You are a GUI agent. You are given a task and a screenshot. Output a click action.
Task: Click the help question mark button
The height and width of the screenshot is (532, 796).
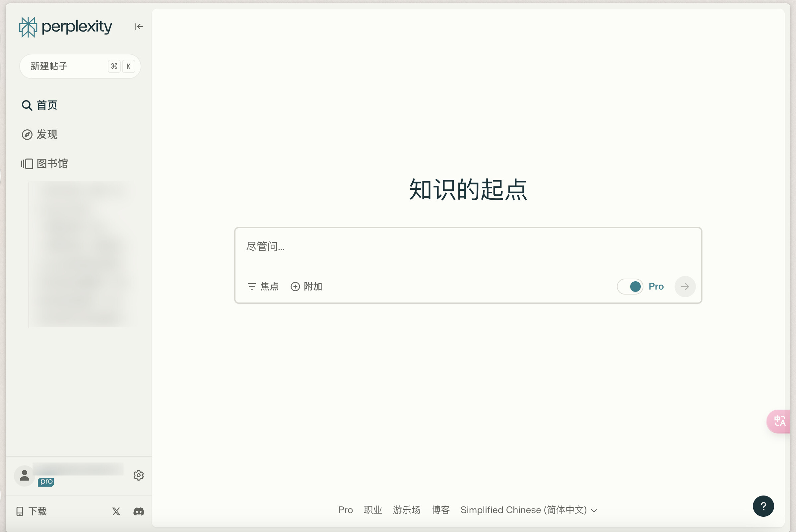pyautogui.click(x=763, y=506)
